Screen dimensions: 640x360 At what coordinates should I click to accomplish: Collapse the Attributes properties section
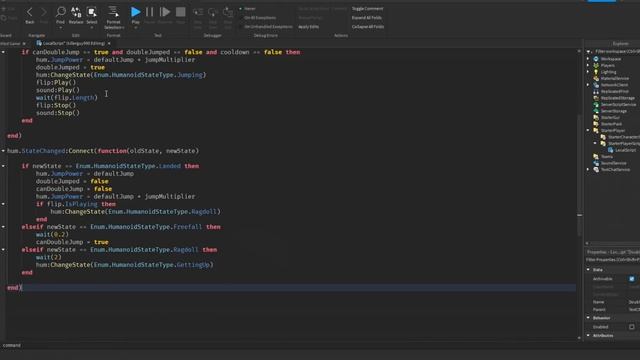click(x=589, y=336)
